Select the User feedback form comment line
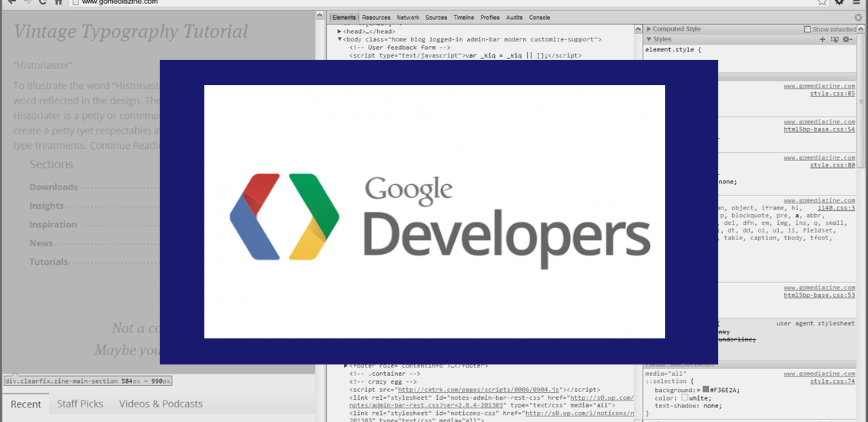This screenshot has height=422, width=868. tap(399, 48)
